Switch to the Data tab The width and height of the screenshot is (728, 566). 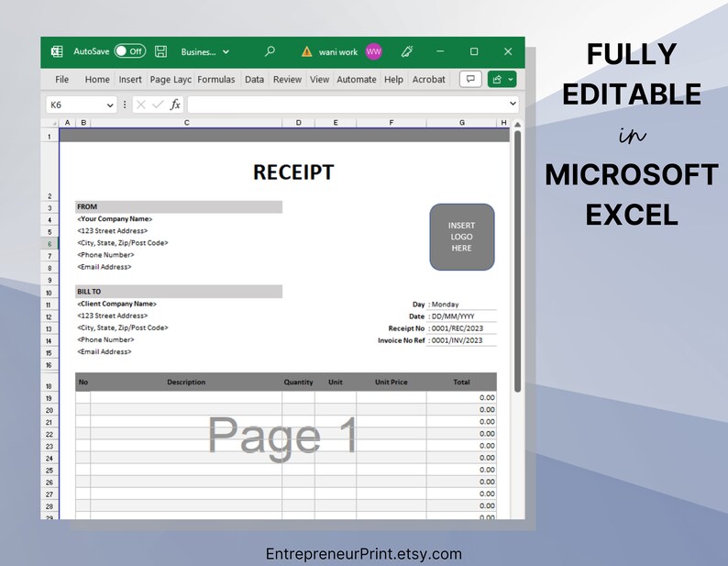click(254, 80)
